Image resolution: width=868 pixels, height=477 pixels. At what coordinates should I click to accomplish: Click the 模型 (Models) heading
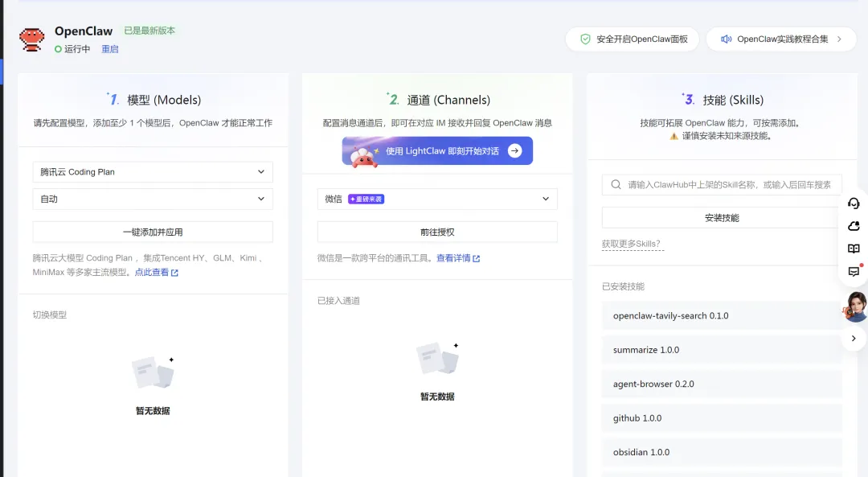(164, 101)
